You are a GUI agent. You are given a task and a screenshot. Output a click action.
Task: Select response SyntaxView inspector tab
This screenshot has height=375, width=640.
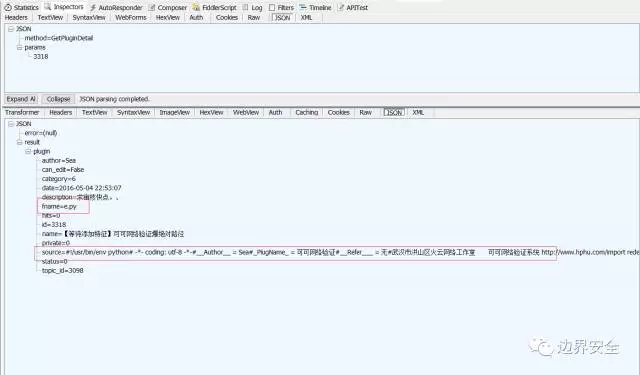(x=133, y=112)
